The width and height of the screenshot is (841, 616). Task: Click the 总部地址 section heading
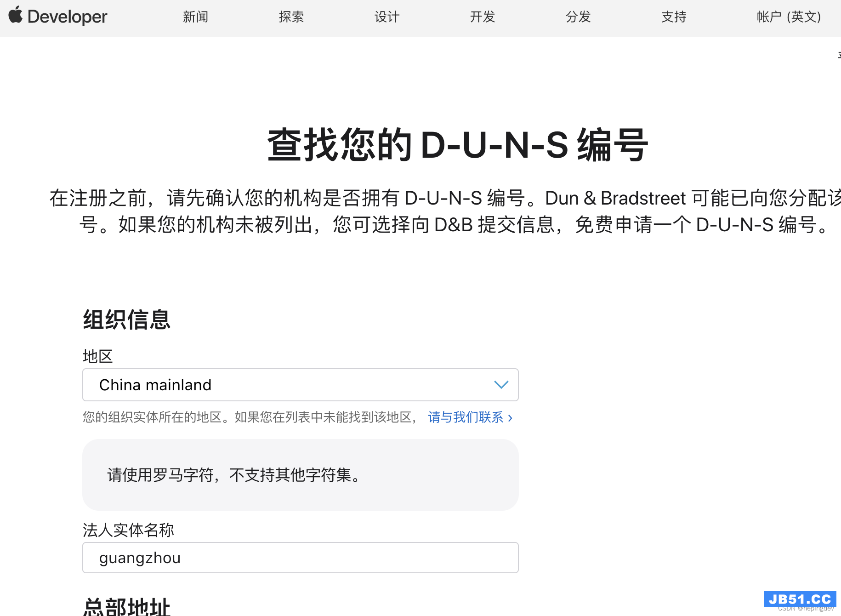click(x=126, y=607)
